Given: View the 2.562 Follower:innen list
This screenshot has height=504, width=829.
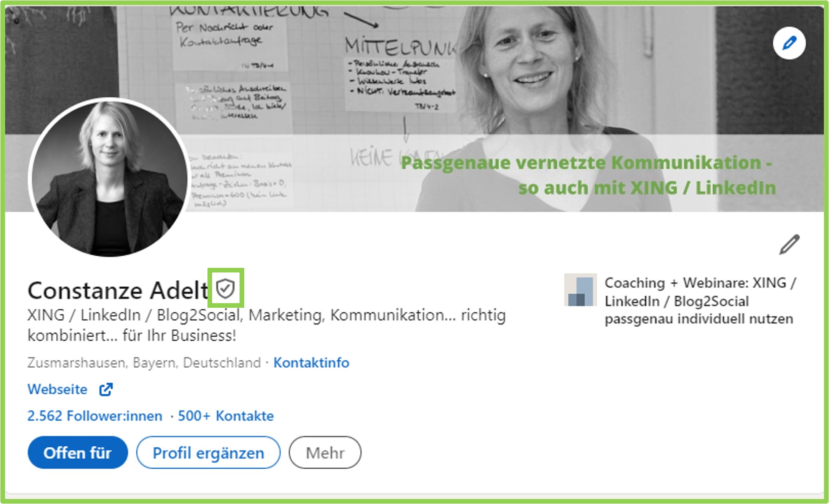Looking at the screenshot, I should 95,416.
